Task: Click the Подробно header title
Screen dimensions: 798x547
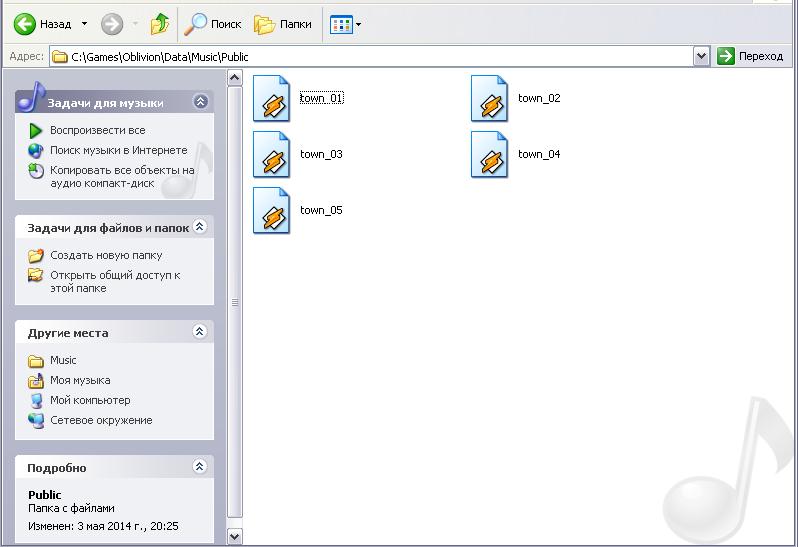Action: click(x=56, y=468)
